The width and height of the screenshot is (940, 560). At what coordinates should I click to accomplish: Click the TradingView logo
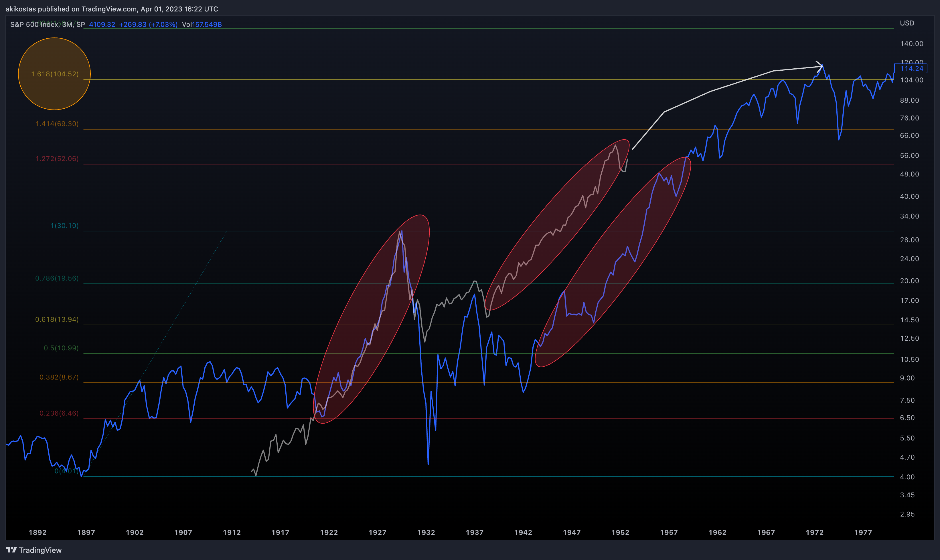point(33,550)
